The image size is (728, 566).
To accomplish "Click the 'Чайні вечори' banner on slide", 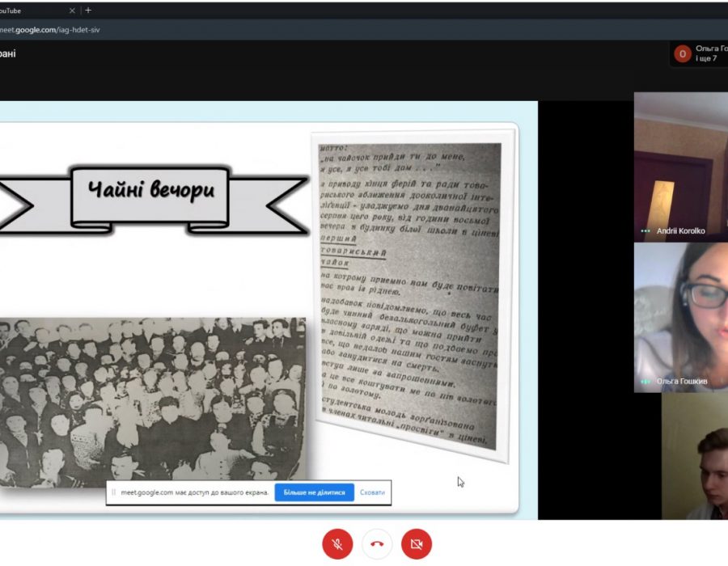I will coord(151,192).
